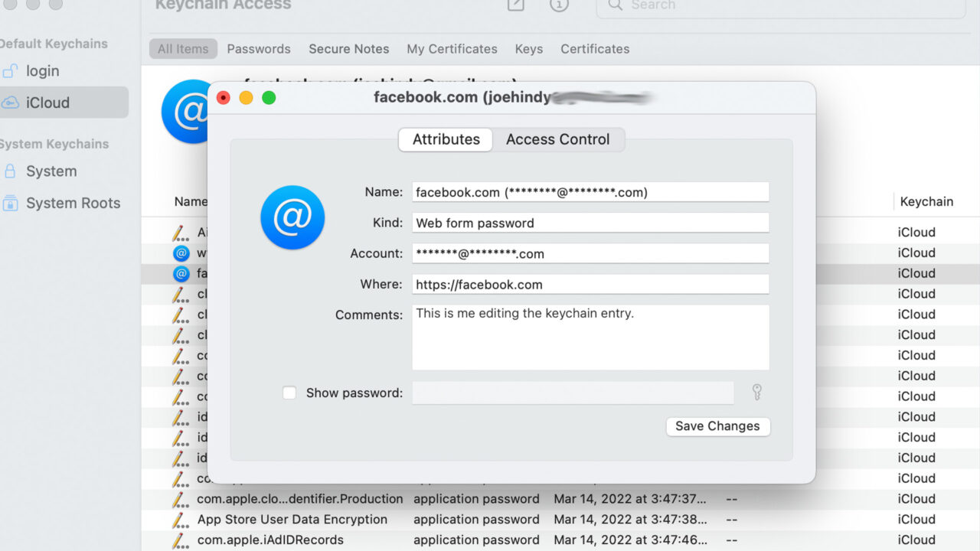This screenshot has width=980, height=551.
Task: Click the Where URL field
Action: (x=590, y=285)
